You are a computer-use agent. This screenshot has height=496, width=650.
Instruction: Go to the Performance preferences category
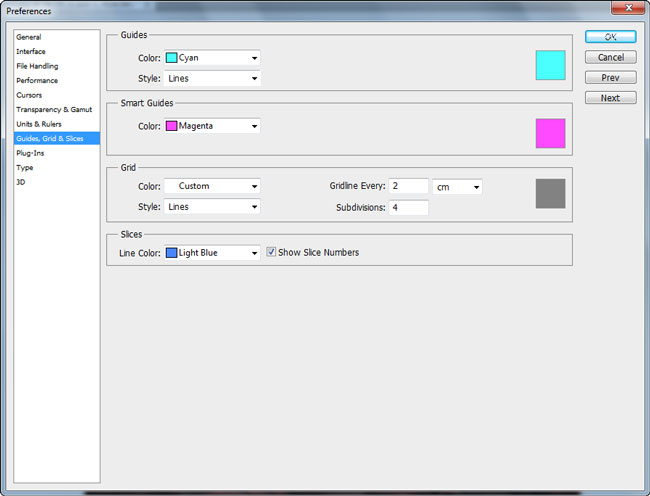click(37, 80)
